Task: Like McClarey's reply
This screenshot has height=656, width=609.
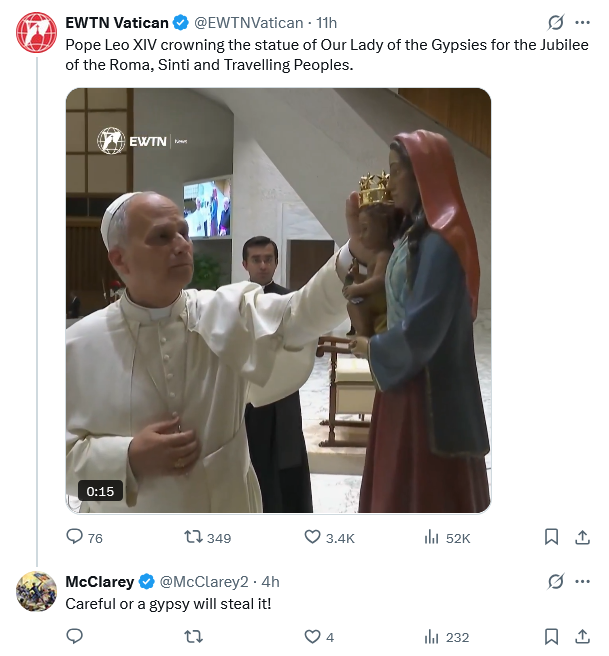Action: (313, 636)
